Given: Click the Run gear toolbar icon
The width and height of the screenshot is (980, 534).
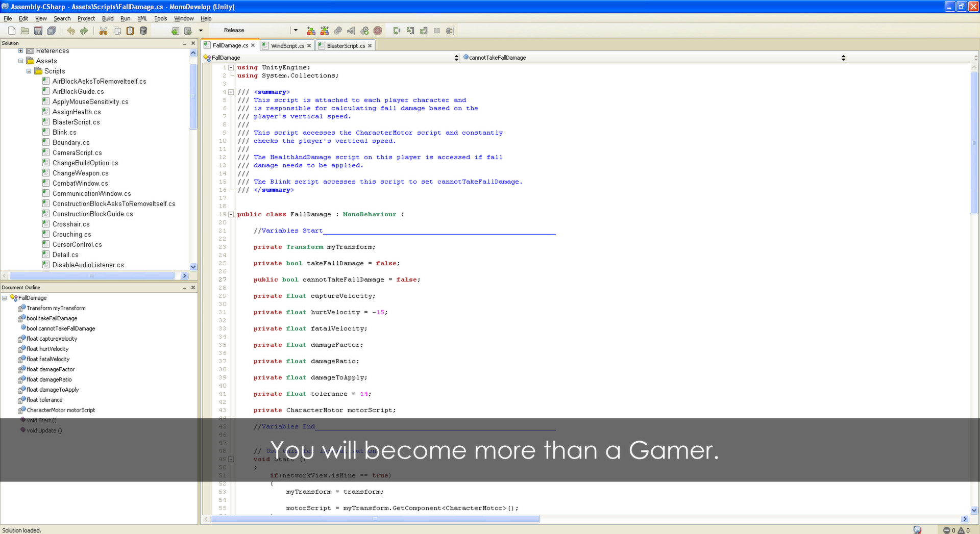Looking at the screenshot, I should pos(338,31).
